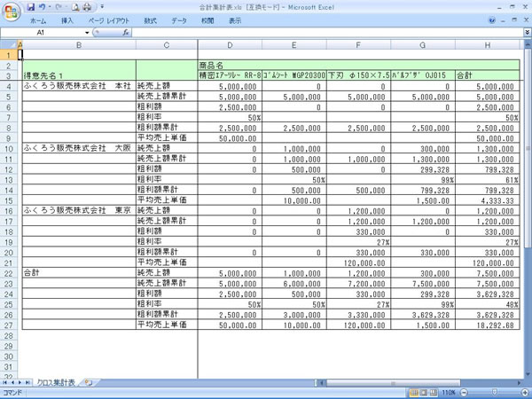Click the クロス集計表 sheet tab
Image resolution: width=532 pixels, height=399 pixels.
pyautogui.click(x=56, y=383)
